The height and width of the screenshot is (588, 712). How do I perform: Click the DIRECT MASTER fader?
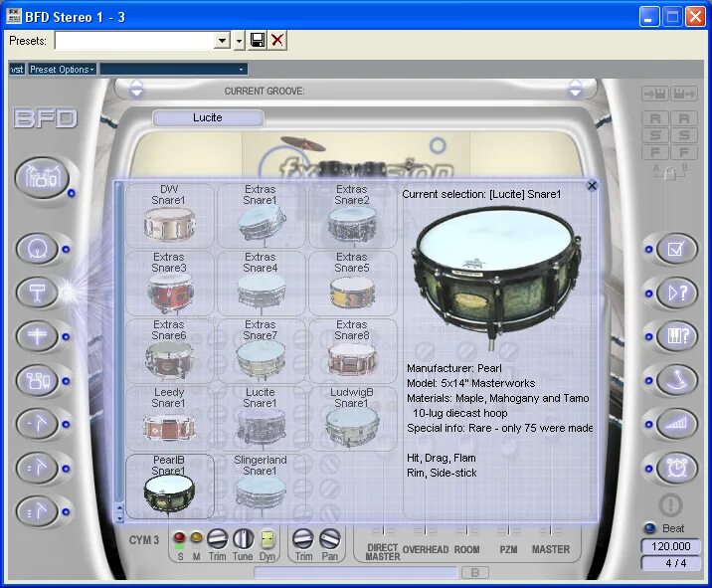point(383,530)
